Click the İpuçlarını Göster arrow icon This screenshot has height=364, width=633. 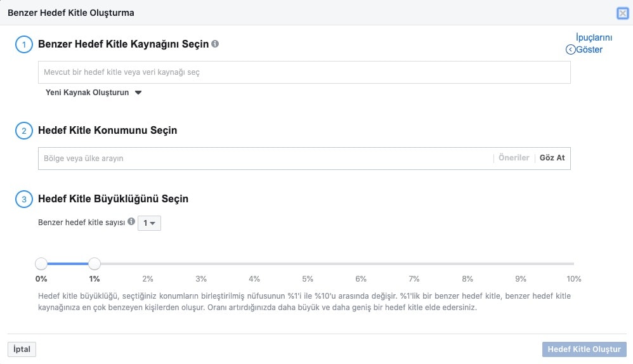(x=570, y=49)
